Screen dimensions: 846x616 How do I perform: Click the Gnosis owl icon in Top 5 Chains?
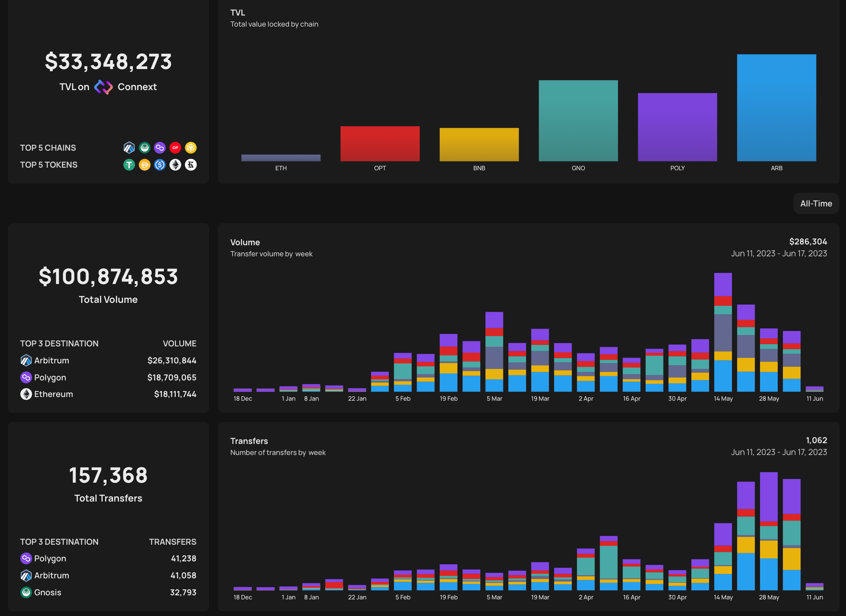144,148
